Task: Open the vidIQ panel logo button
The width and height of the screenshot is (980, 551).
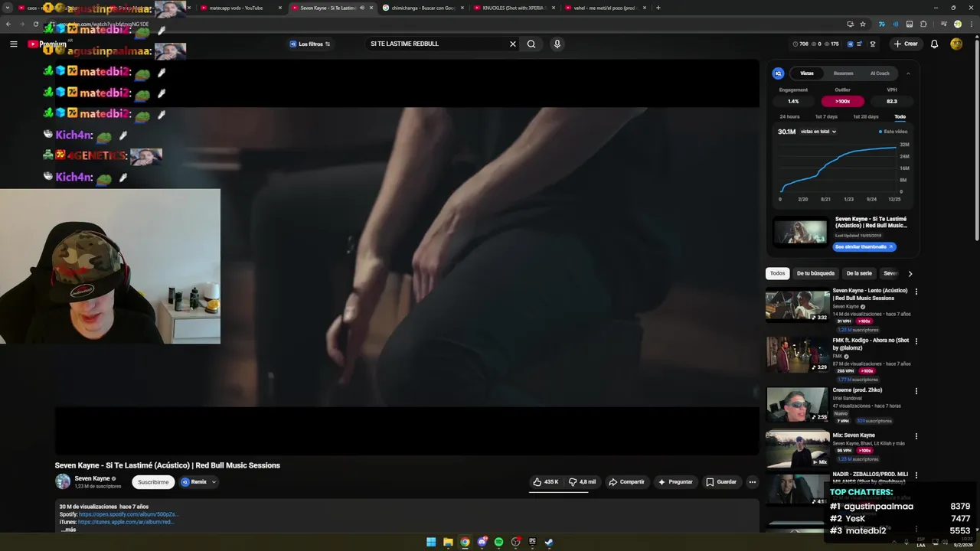Action: tap(779, 73)
